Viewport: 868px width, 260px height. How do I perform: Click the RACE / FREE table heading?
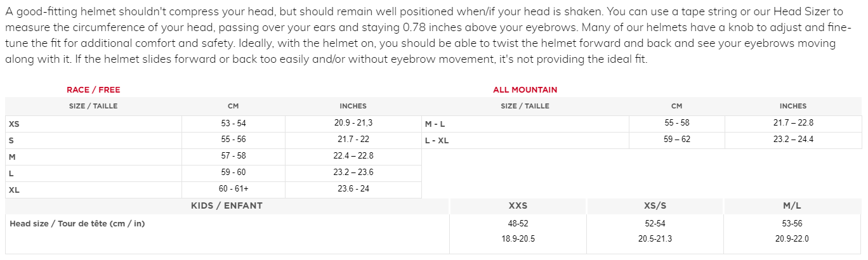[x=93, y=90]
